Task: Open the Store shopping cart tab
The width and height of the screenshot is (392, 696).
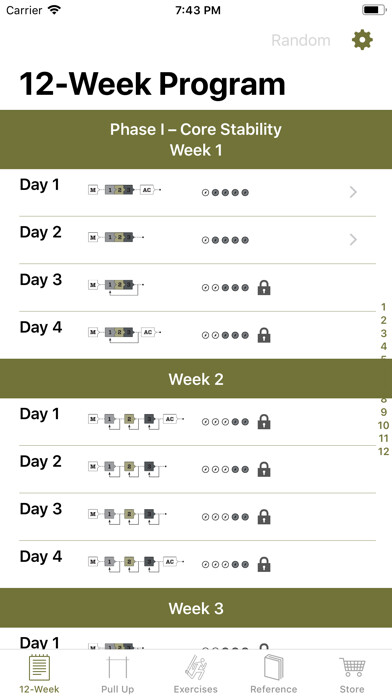Action: pos(352,668)
